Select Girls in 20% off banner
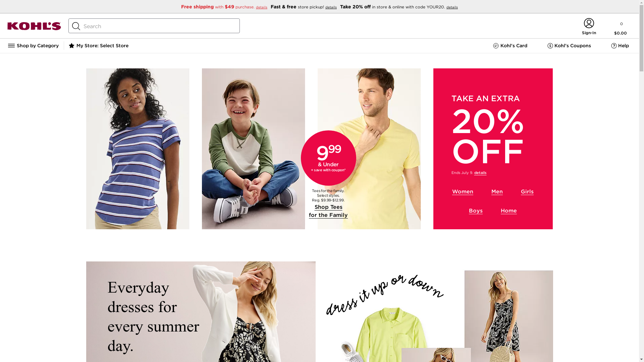 [x=527, y=192]
